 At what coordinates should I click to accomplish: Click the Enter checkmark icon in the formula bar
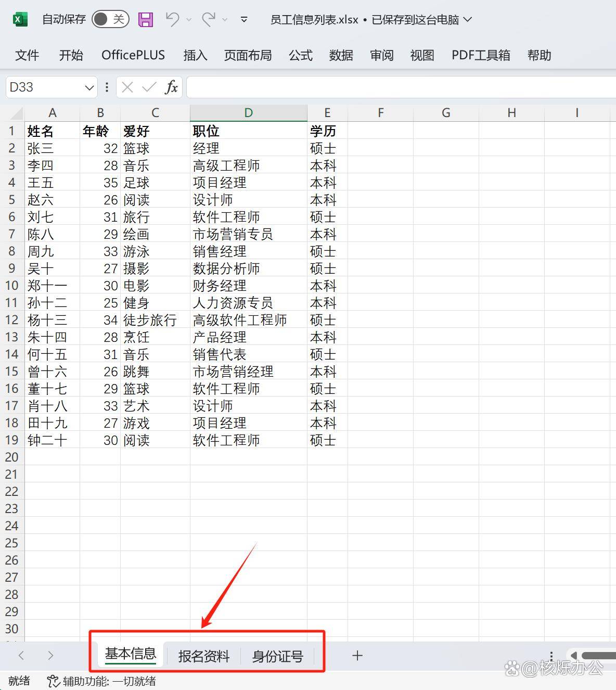149,87
